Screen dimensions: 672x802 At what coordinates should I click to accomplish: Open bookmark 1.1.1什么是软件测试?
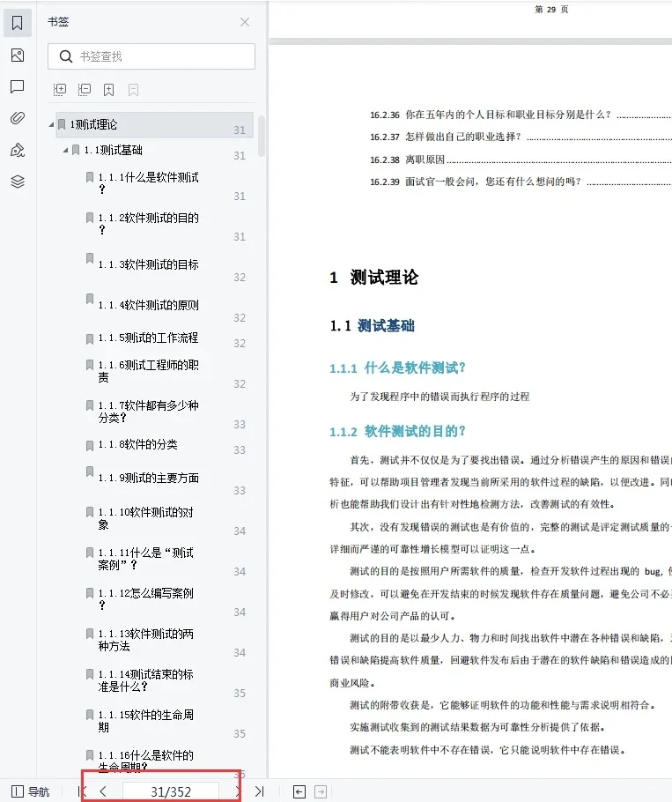pos(148,183)
